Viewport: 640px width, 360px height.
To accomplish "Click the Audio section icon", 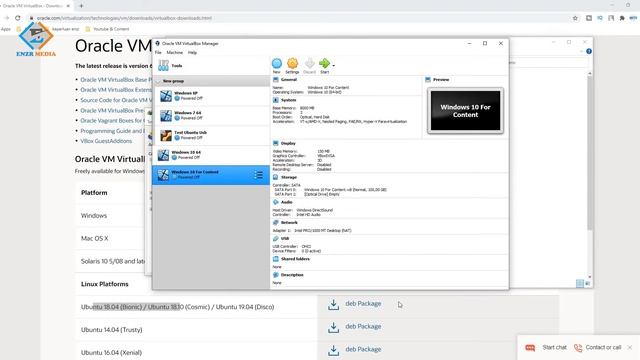I will pos(276,202).
